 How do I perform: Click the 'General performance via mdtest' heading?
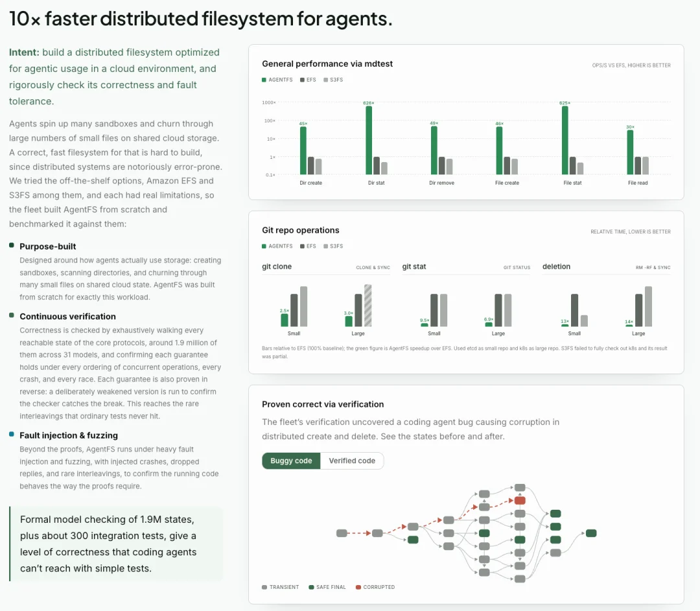point(327,64)
